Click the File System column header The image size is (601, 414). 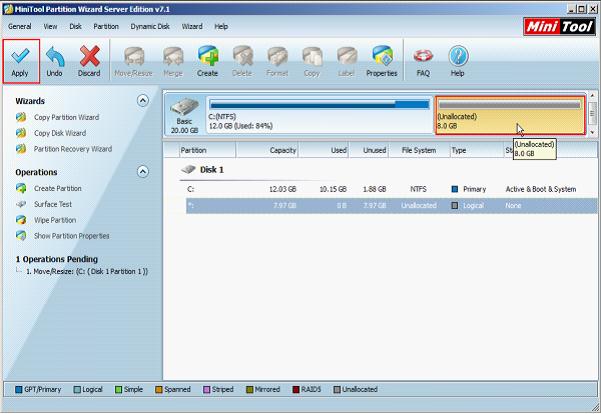tap(419, 150)
